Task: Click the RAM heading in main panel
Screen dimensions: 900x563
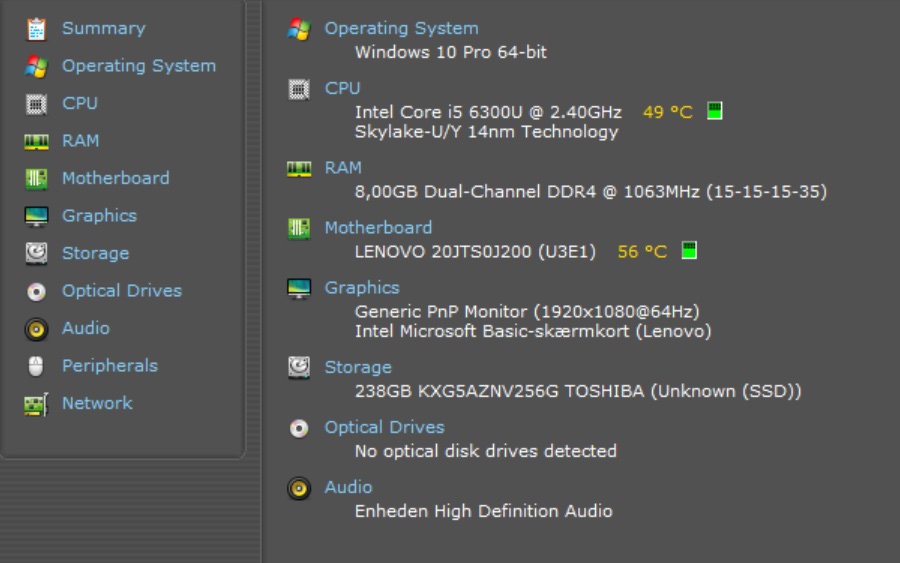Action: [x=343, y=168]
